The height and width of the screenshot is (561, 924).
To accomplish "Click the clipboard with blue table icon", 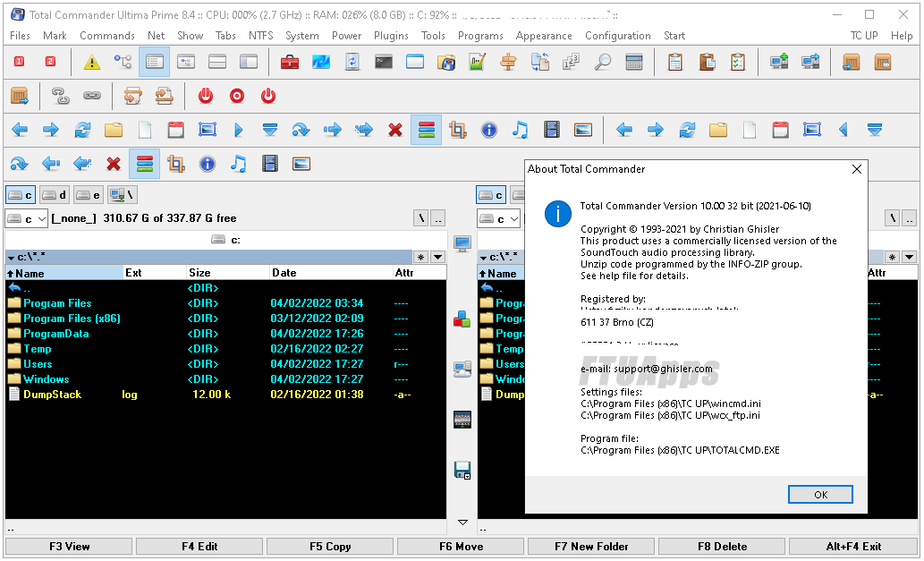I will click(675, 62).
